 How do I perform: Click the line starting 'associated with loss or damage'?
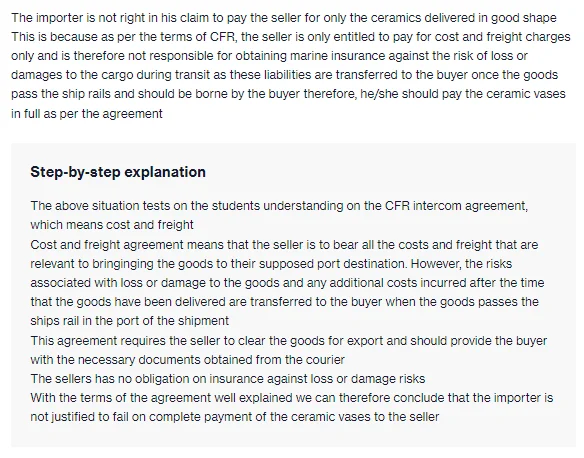287,283
